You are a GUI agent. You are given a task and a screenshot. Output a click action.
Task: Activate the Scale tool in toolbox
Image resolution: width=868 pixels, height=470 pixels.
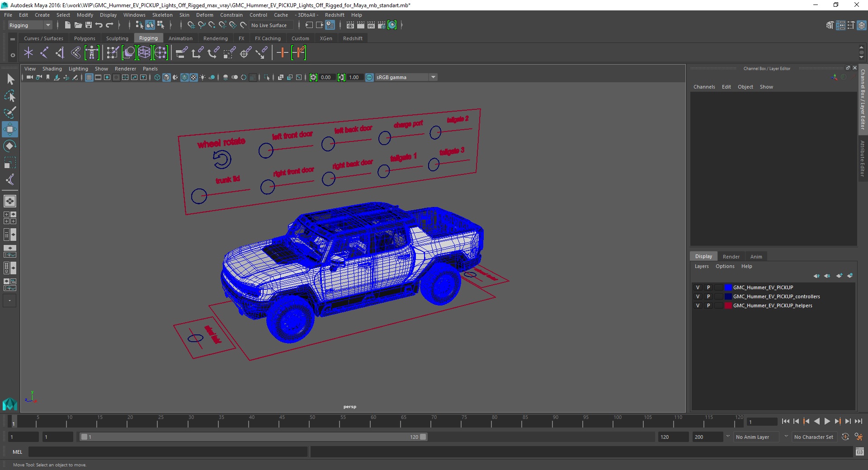10,163
